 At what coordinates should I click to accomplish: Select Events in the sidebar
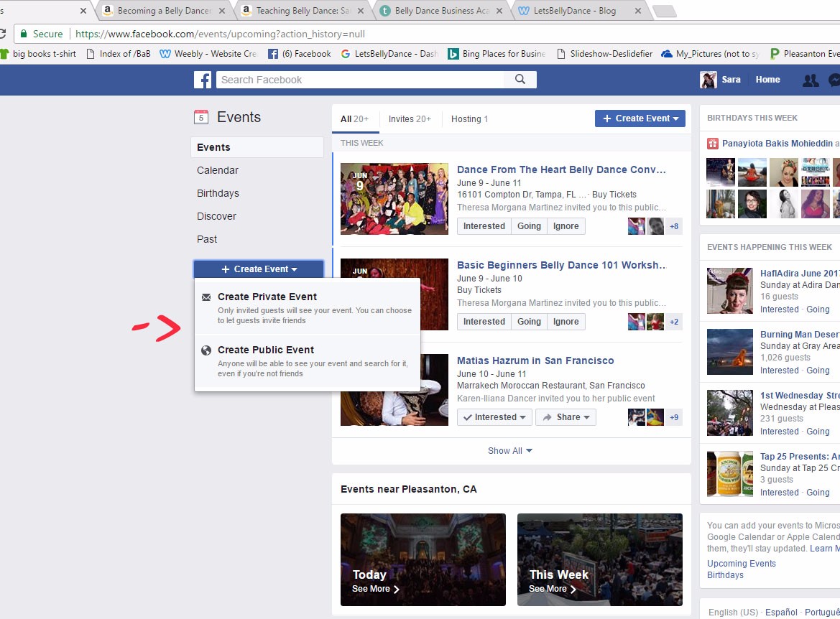point(257,147)
